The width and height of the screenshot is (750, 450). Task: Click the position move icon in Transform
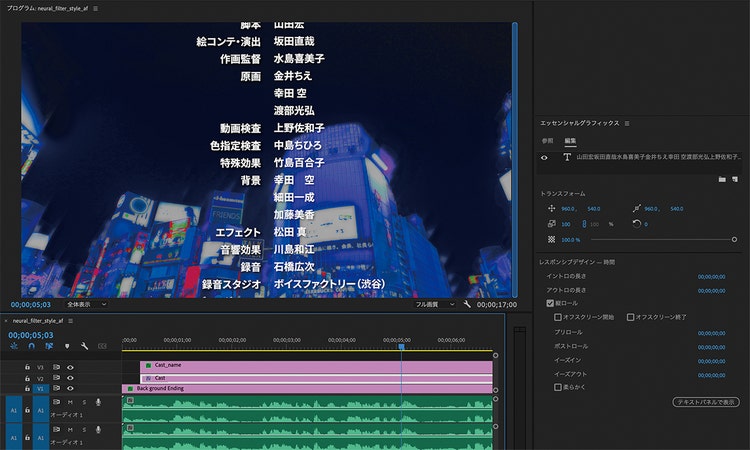551,209
